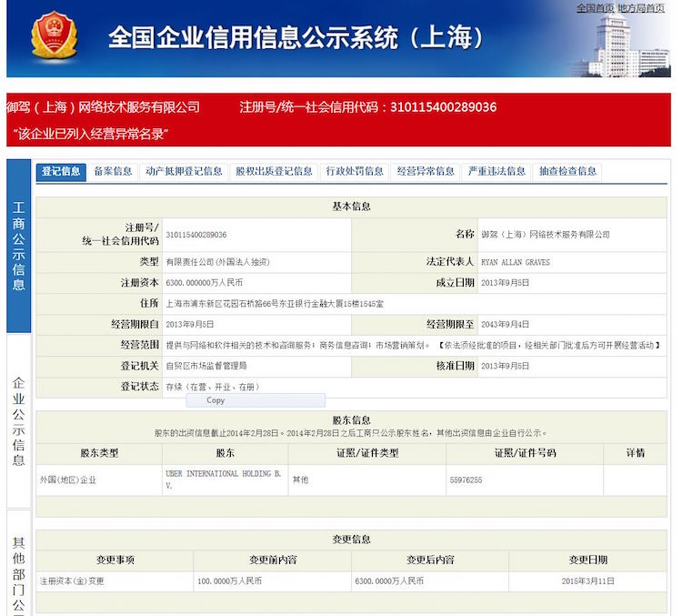Click the 详情 column cell for shareholder

coord(635,480)
